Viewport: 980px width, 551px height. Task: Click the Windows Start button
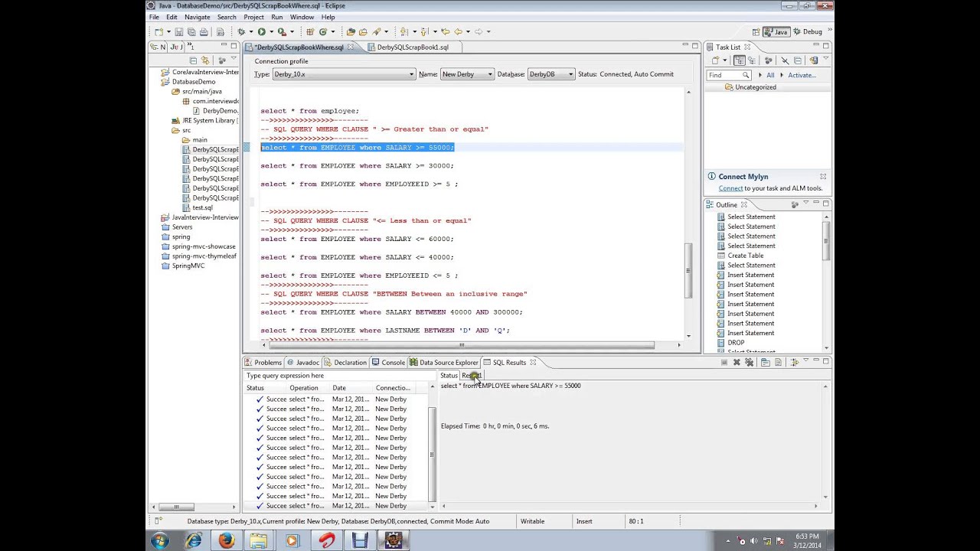(x=160, y=540)
